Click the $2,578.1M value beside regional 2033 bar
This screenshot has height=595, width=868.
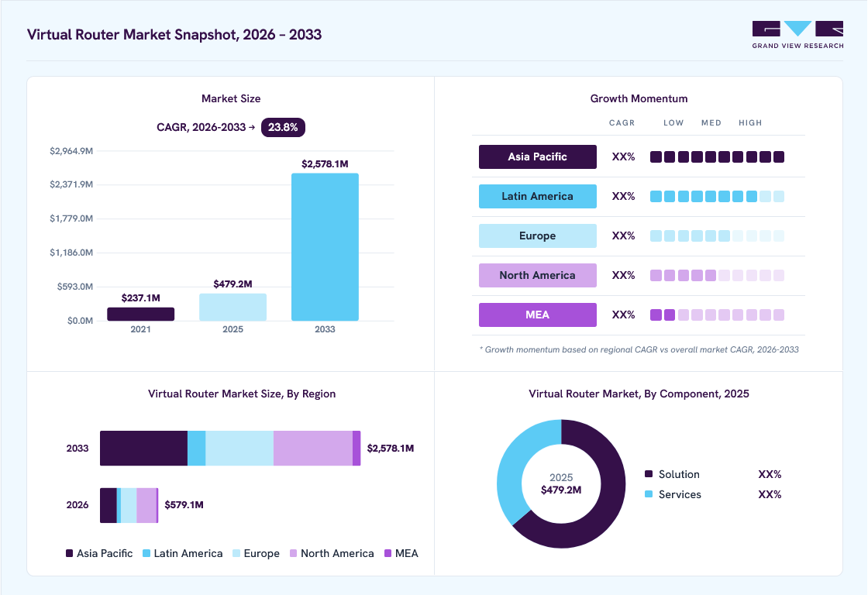pos(391,449)
